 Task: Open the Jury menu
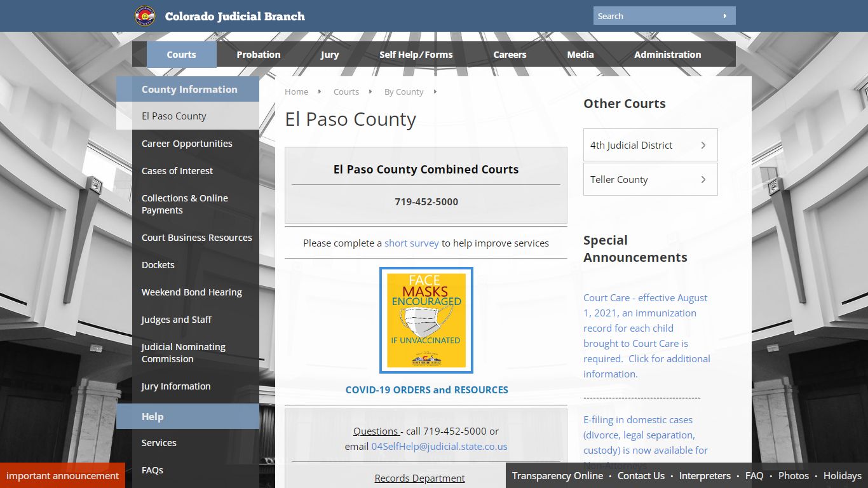(x=330, y=55)
